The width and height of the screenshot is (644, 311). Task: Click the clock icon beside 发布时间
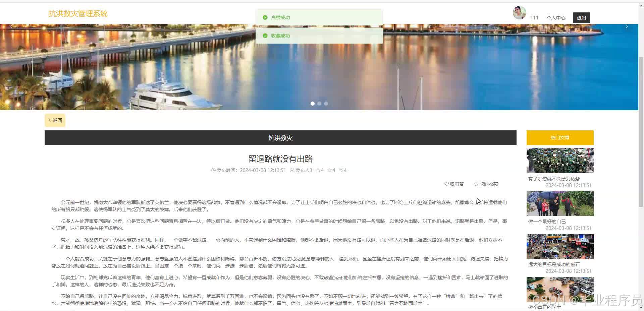tap(213, 170)
